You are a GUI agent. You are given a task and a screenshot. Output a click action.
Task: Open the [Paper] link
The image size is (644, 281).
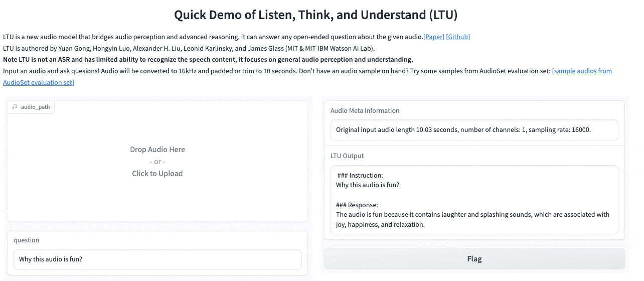[434, 37]
